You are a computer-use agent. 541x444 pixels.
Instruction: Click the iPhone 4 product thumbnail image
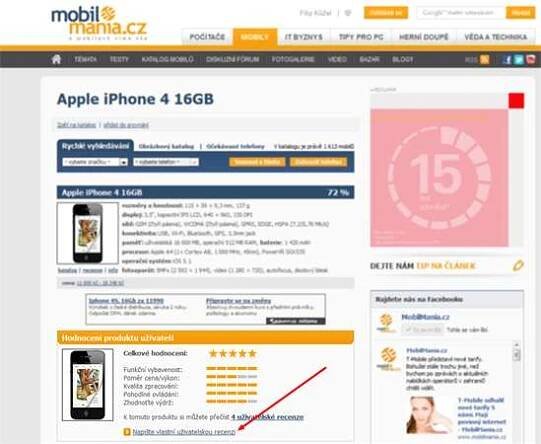coord(88,233)
